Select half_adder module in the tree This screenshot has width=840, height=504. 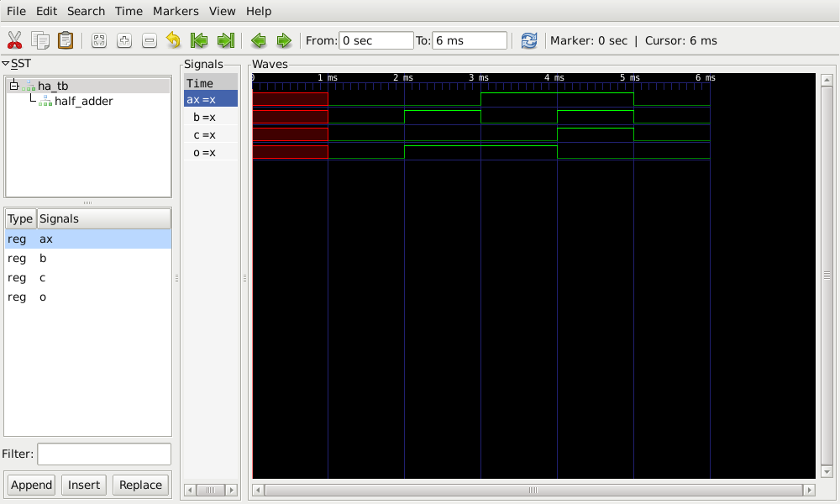(83, 101)
